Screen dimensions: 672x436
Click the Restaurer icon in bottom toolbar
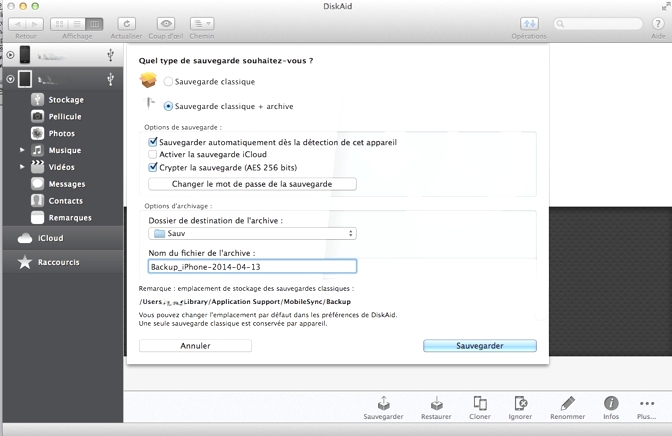(x=436, y=403)
